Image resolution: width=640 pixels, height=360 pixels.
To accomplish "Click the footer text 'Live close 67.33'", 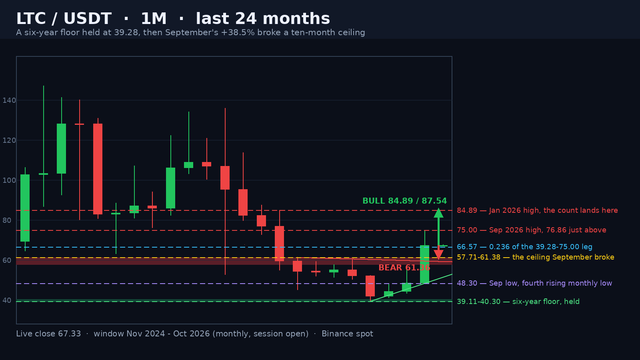I will tap(49, 334).
